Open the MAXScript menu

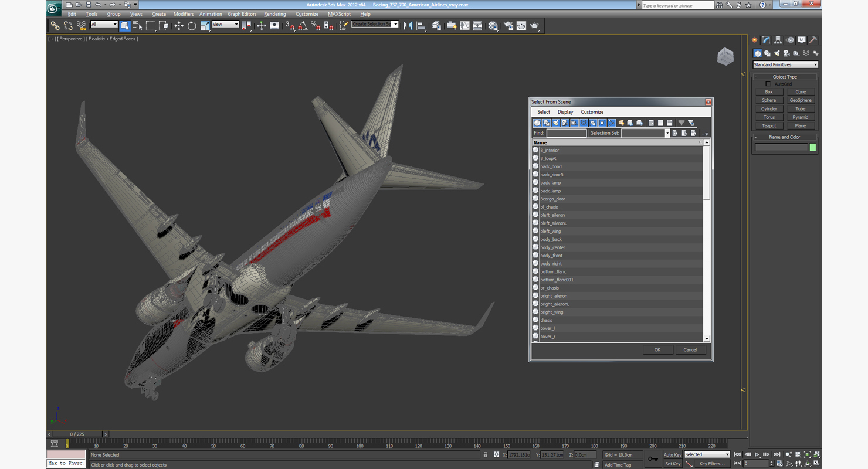point(339,14)
